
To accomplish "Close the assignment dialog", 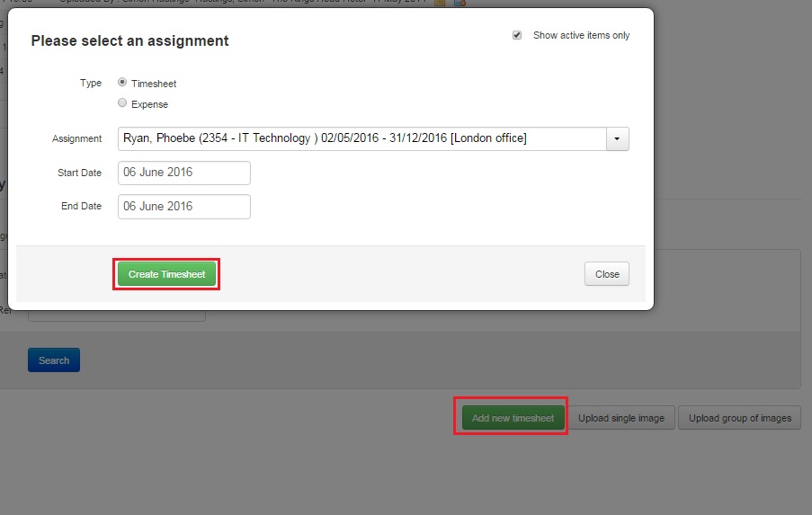I will click(x=607, y=274).
